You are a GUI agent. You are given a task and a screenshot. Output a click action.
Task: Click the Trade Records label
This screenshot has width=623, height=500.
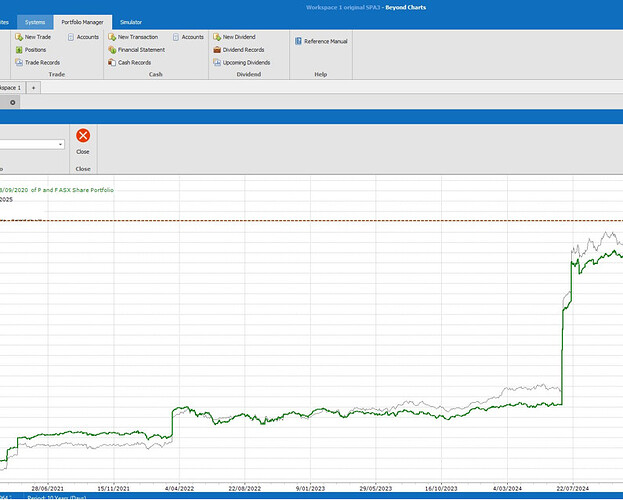pos(43,62)
